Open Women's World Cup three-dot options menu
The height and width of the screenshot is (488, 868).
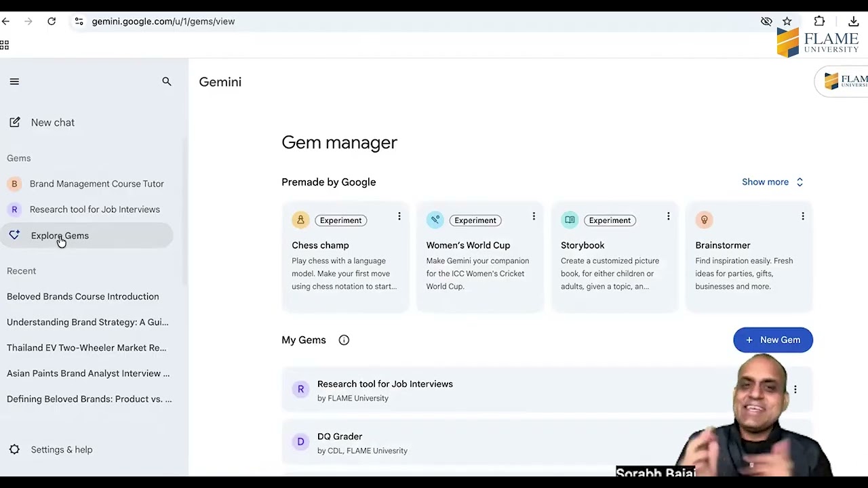coord(534,216)
